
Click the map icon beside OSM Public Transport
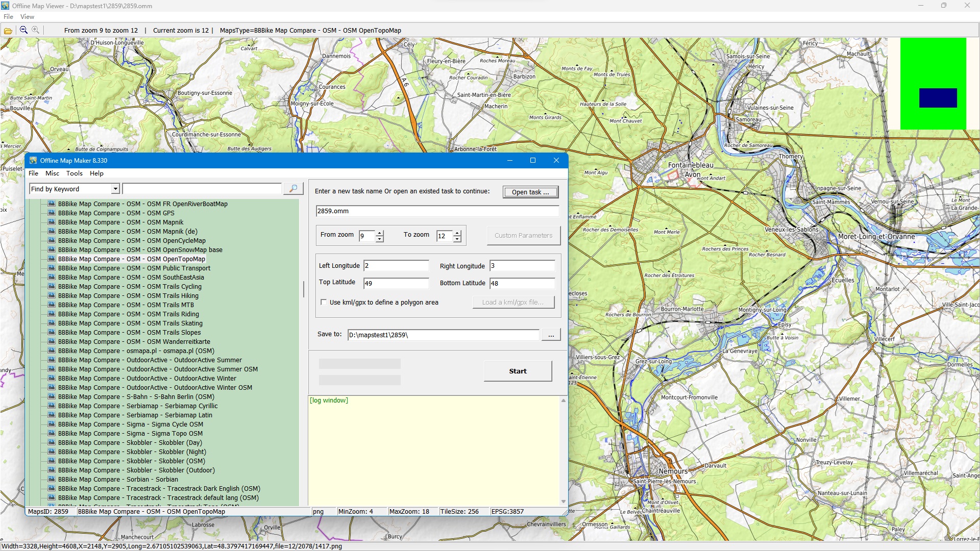(52, 268)
